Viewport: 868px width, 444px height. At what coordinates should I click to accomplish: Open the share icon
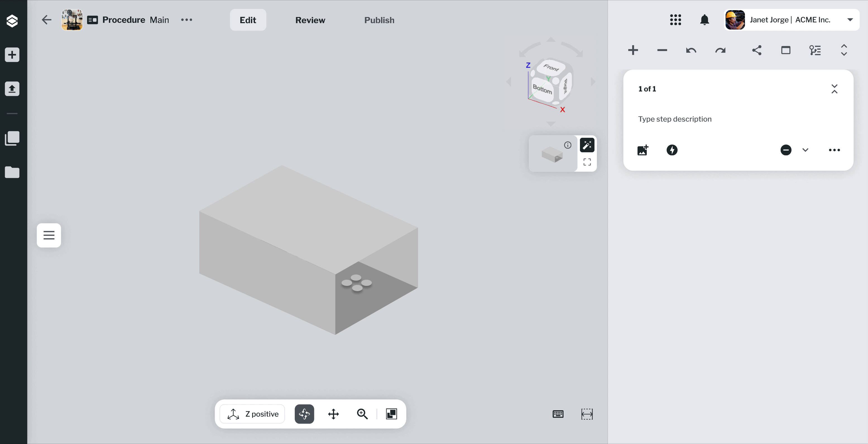click(756, 50)
